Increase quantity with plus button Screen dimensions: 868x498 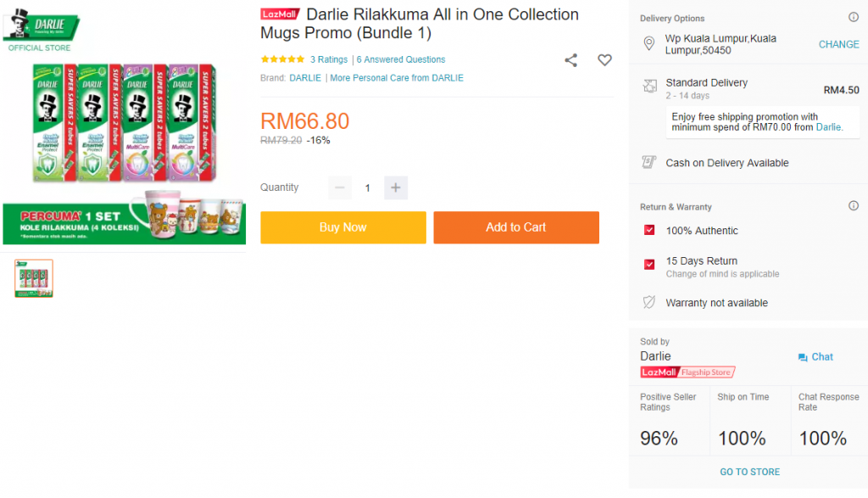pos(396,187)
